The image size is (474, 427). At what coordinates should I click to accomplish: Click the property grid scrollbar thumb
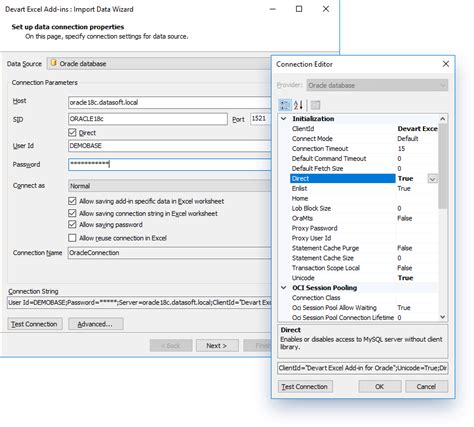pyautogui.click(x=442, y=166)
